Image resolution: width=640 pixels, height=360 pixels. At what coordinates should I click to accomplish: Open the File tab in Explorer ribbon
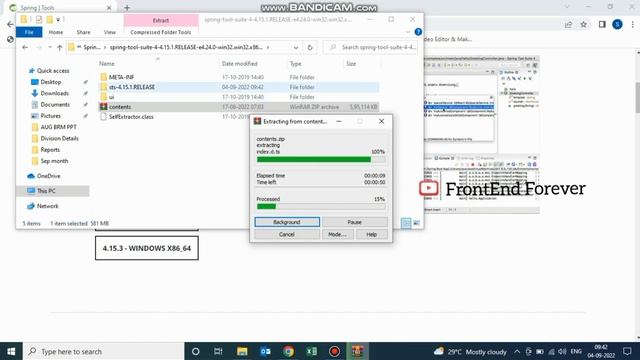coord(29,32)
